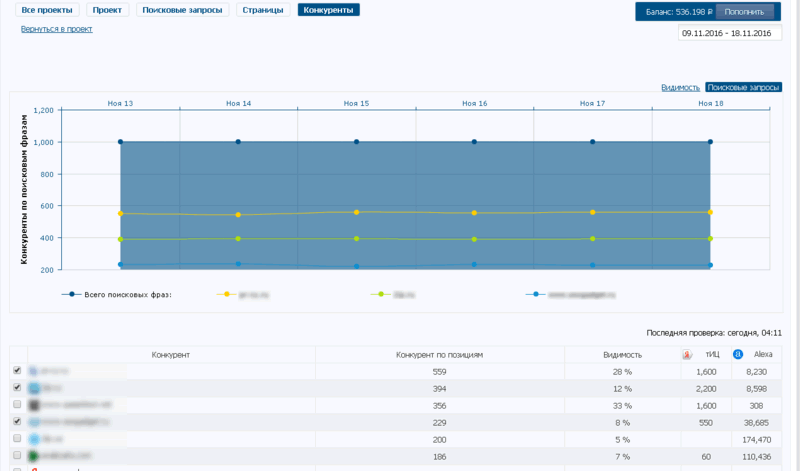Click the Последняя проверка: сегодня, 04:11 text

point(714,333)
